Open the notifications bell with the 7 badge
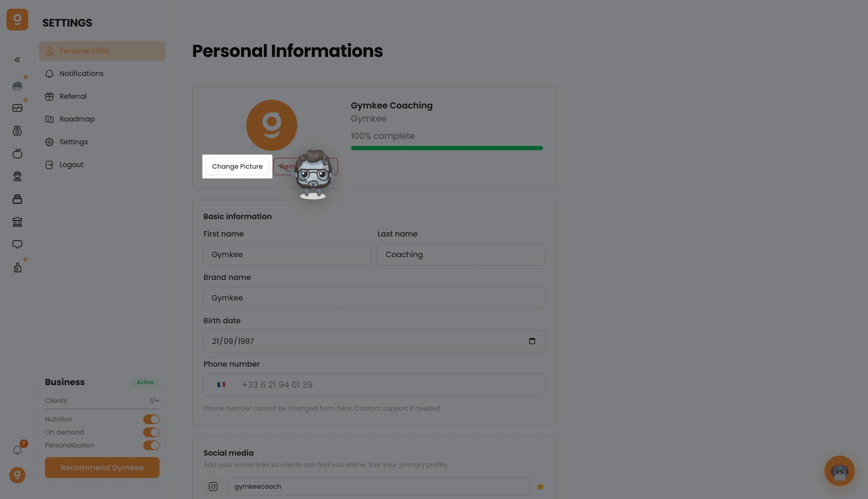 pos(17,450)
